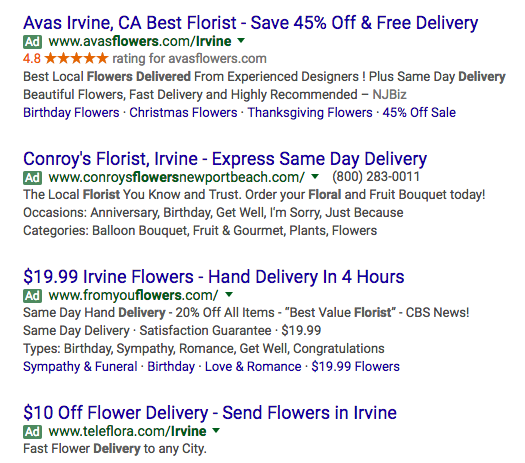525x463 pixels.
Task: Open the dropdown arrow after teleflora.com/Irvine
Action: point(216,430)
